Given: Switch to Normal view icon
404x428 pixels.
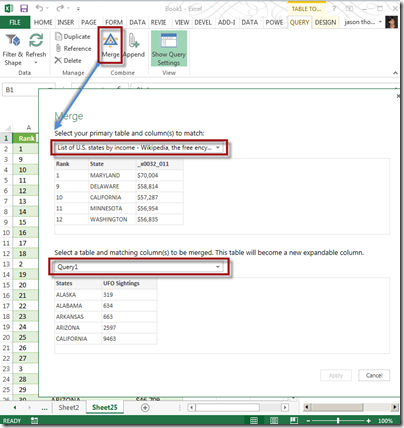Looking at the screenshot, I should point(254,421).
